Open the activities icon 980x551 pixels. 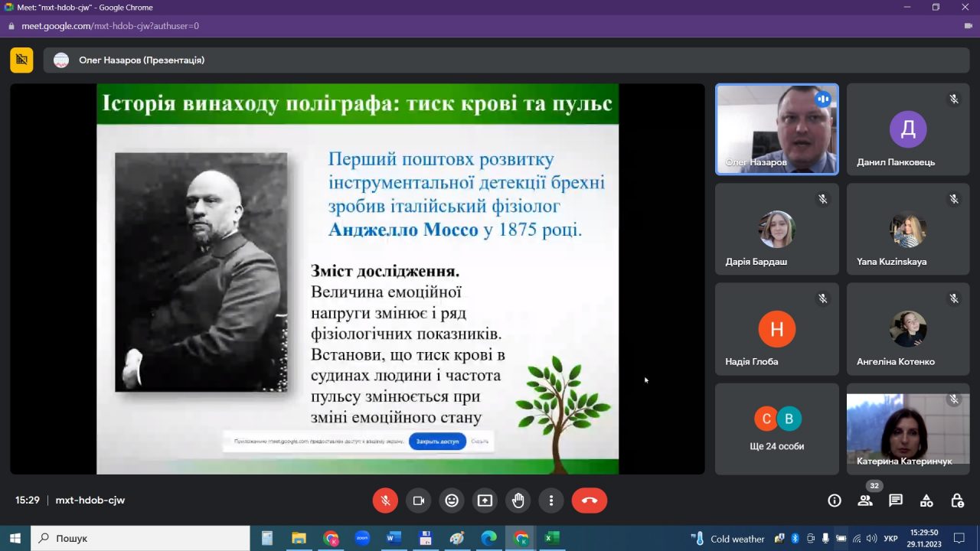pyautogui.click(x=926, y=500)
